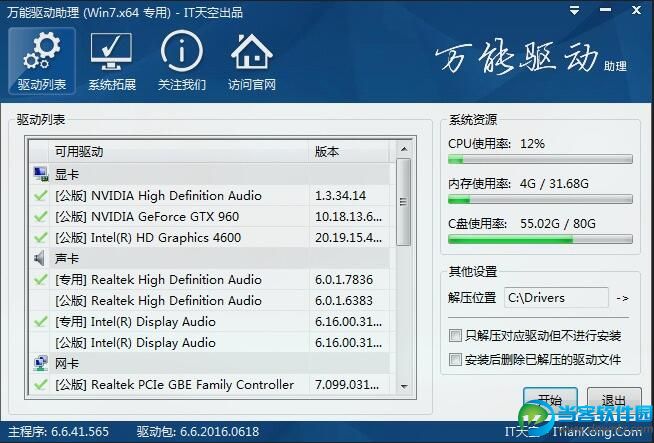Enable 只解压对应驱动但不进行安装 option
This screenshot has height=443, width=654.
coord(455,335)
